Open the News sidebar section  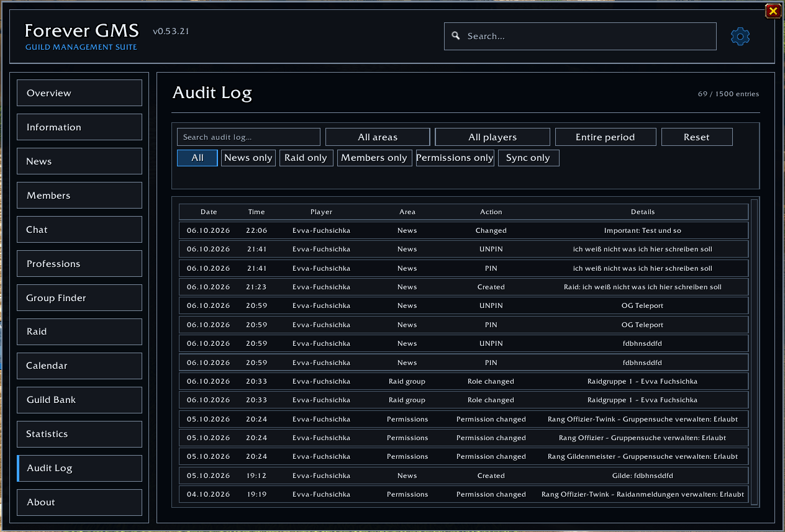(79, 161)
